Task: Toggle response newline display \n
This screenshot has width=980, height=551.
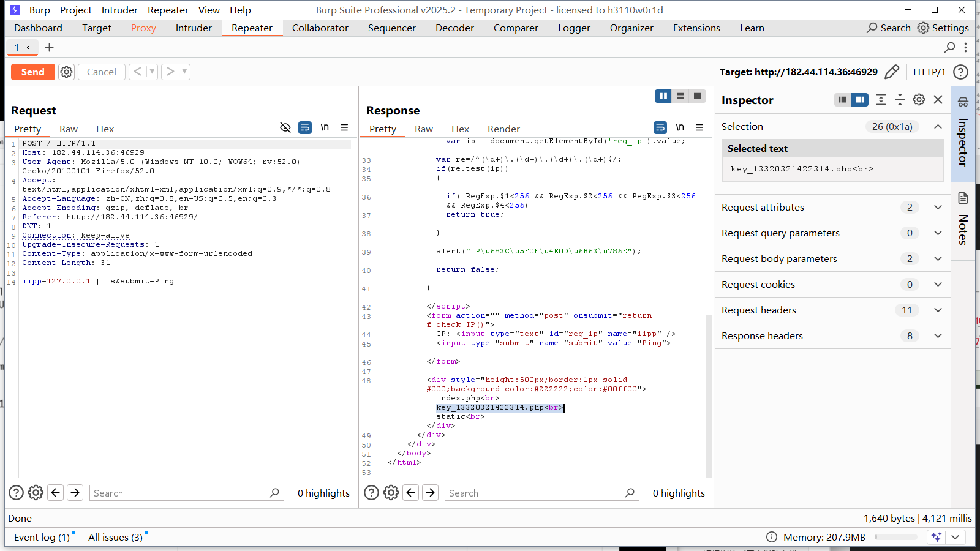Action: coord(680,127)
